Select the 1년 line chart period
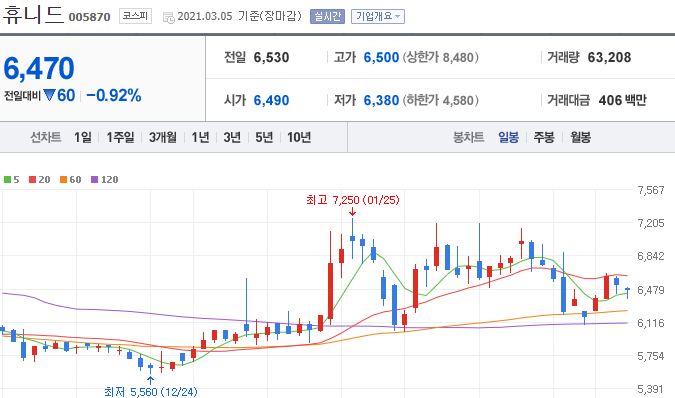675x398 pixels. (x=200, y=137)
